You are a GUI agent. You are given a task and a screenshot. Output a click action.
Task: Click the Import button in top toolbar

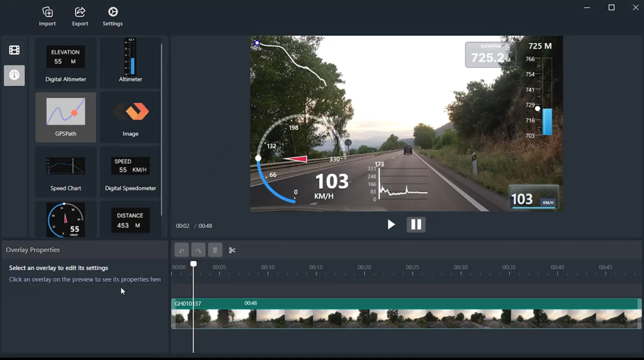pyautogui.click(x=47, y=16)
